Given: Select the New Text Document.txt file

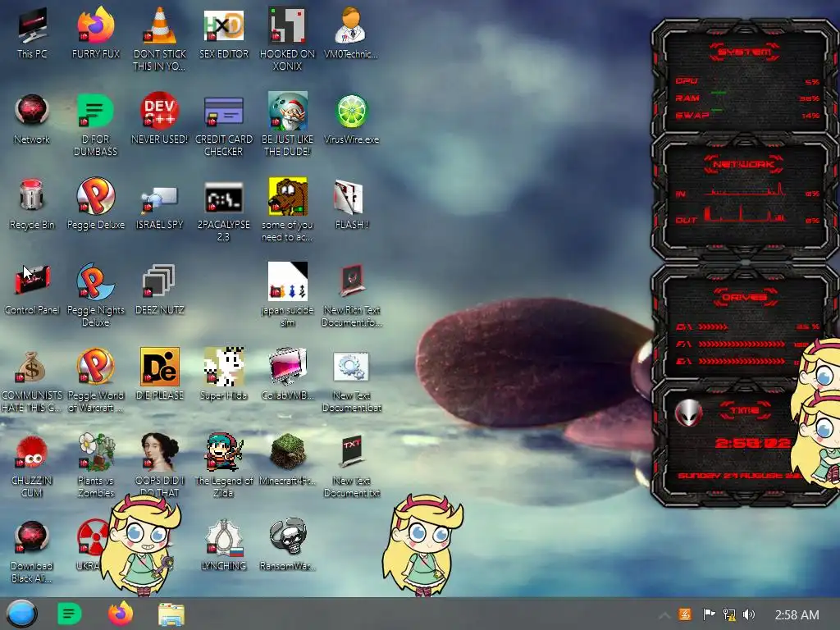Looking at the screenshot, I should [x=351, y=467].
